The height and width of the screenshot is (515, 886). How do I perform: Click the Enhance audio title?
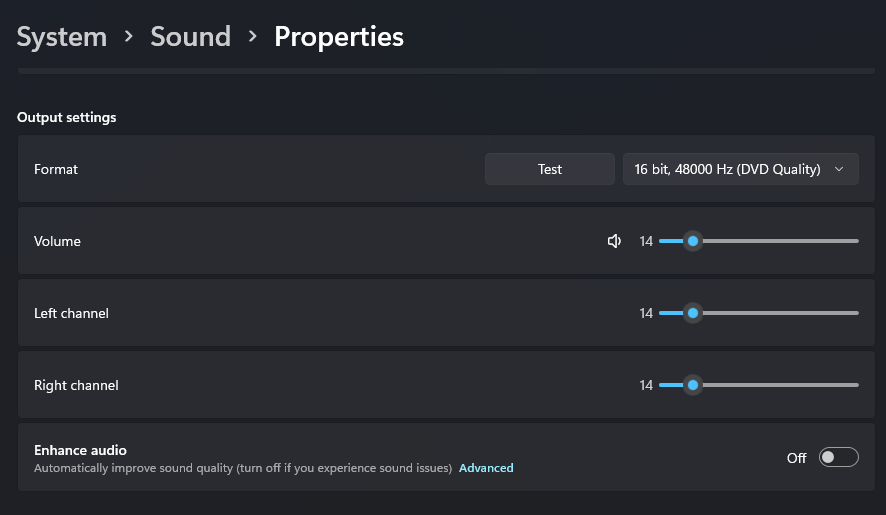(80, 451)
